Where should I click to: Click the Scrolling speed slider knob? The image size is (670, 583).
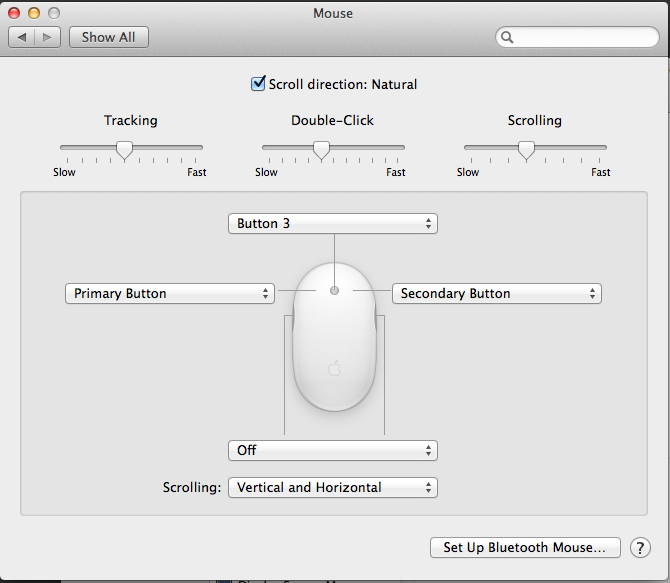pos(526,149)
